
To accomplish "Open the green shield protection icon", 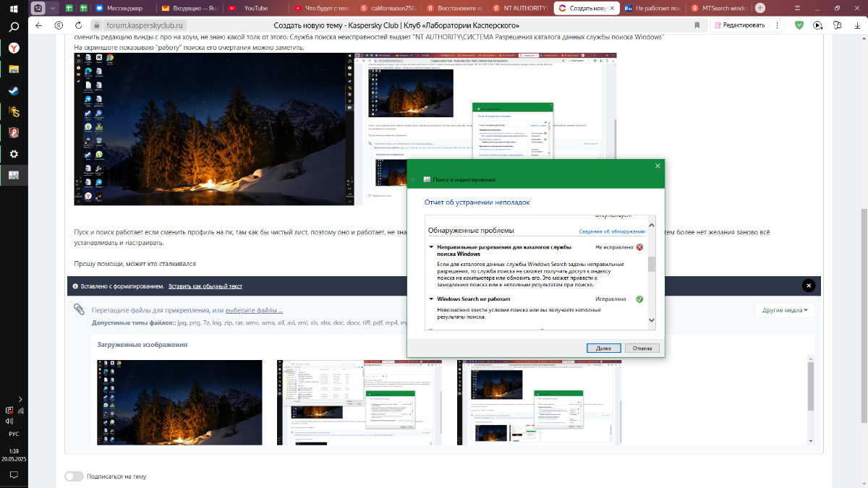I will pos(799,25).
